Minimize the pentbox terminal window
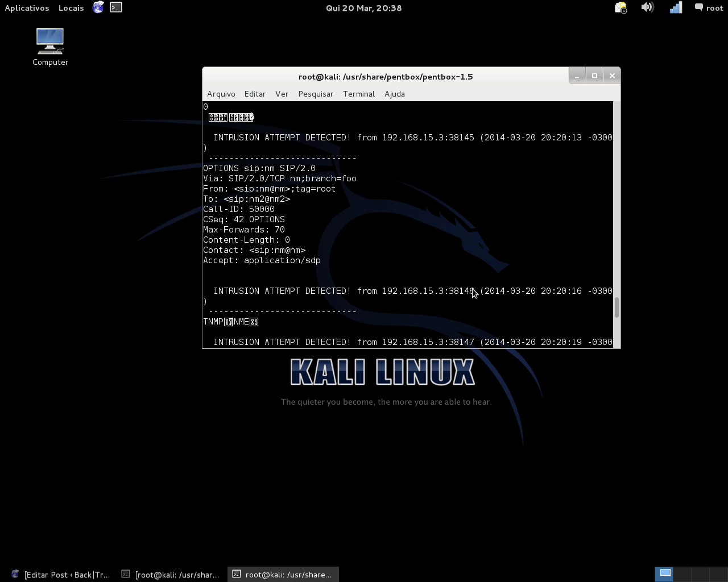 [x=577, y=76]
